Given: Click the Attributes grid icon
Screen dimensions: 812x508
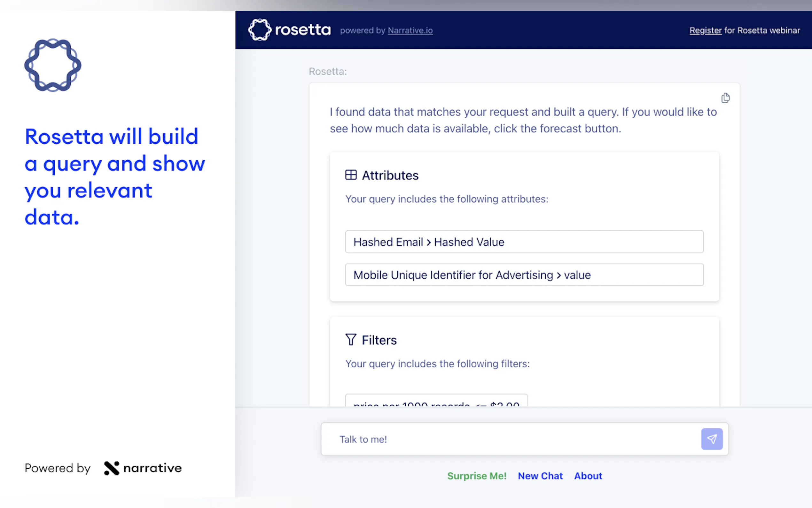Looking at the screenshot, I should pos(351,175).
